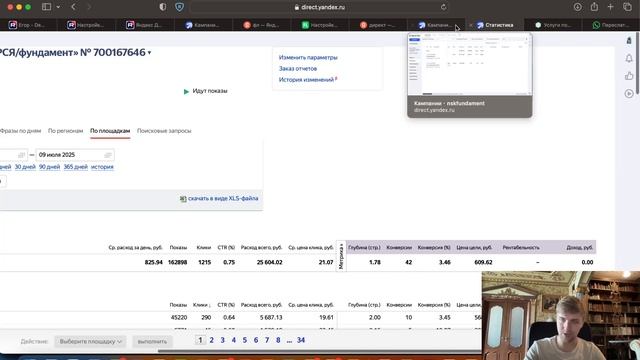Click the horizontal scrollbar at the page bottom
640x360 pixels.
click(320, 351)
